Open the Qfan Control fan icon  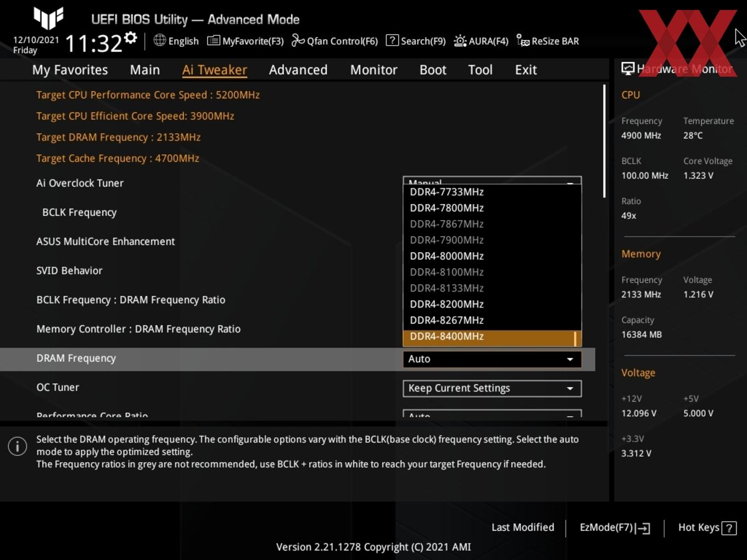coord(298,40)
